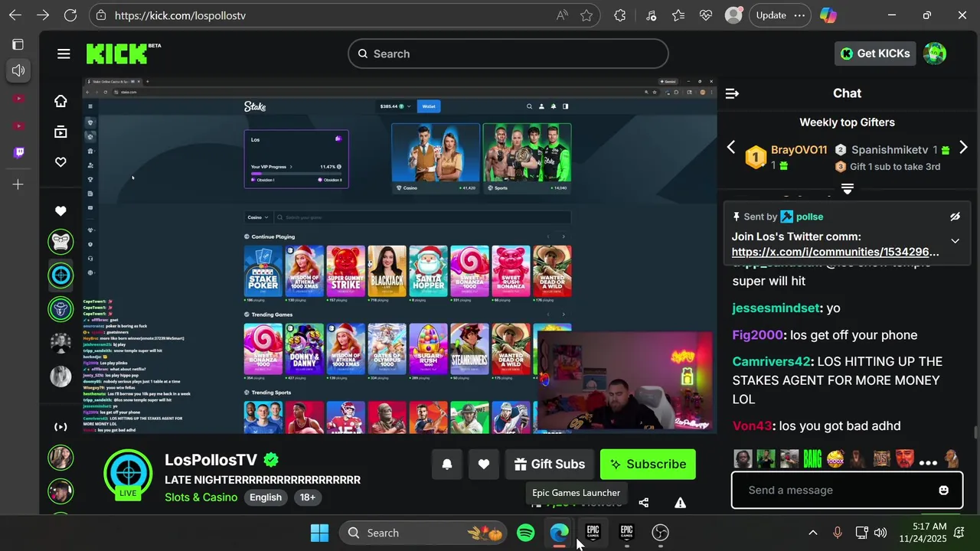
Task: Switch to first YouTube vertical tab
Action: (x=18, y=98)
